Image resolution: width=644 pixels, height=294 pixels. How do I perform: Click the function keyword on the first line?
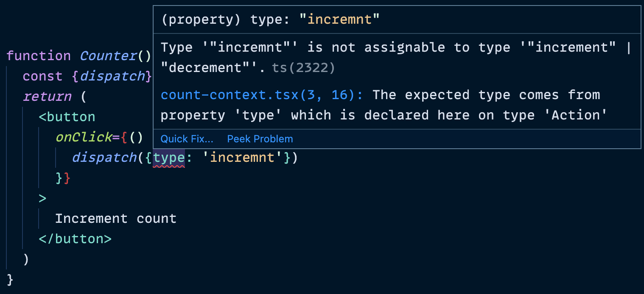click(x=39, y=55)
